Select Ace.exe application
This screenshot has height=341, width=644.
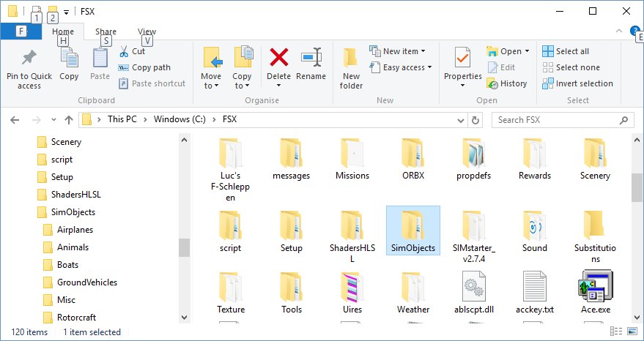[x=595, y=292]
